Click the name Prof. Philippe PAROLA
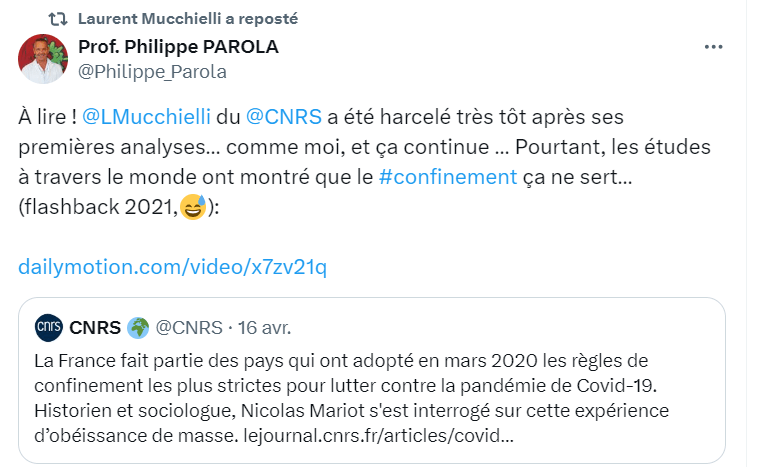Viewport: 777px width, 467px height. pos(178,47)
